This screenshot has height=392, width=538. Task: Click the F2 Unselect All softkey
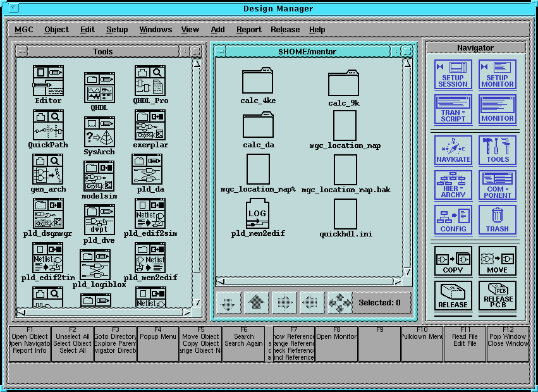[73, 343]
